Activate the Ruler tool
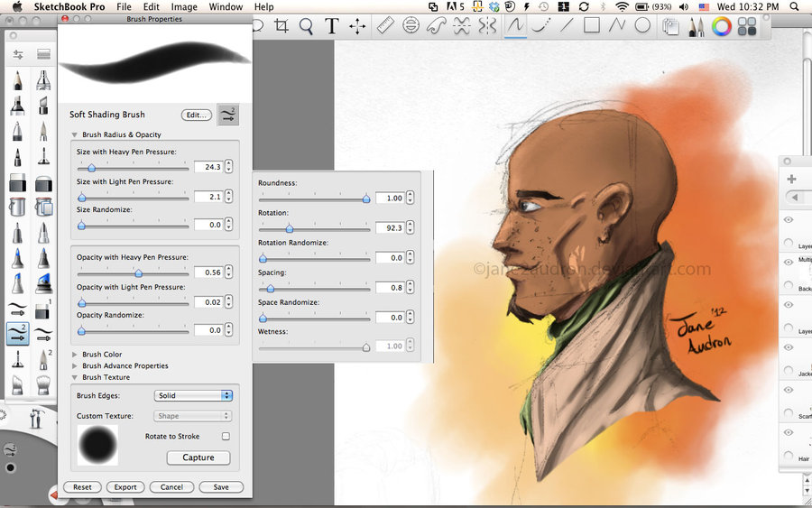The width and height of the screenshot is (812, 508). pyautogui.click(x=386, y=26)
